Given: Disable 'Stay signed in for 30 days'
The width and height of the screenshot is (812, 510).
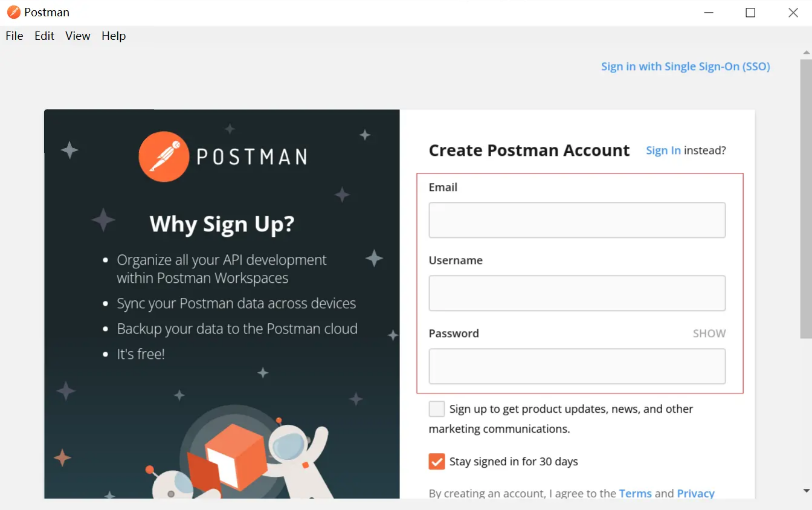Looking at the screenshot, I should coord(436,461).
